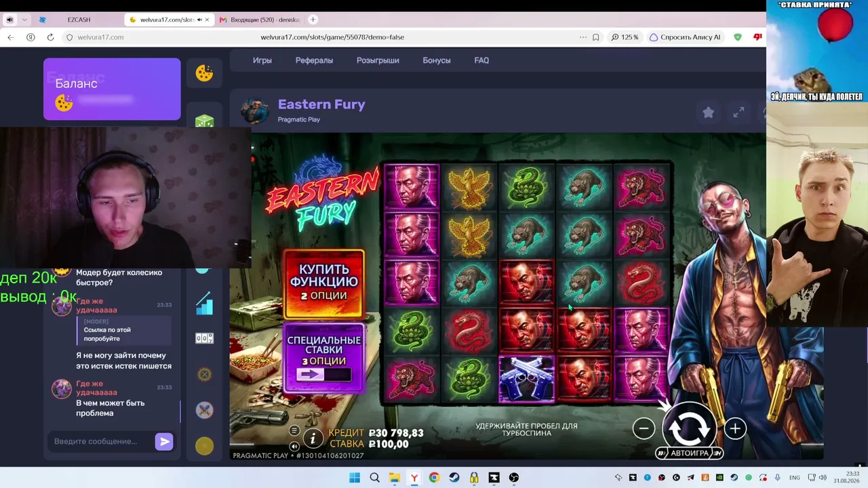The image size is (868, 488).
Task: Reload the current page
Action: (50, 37)
